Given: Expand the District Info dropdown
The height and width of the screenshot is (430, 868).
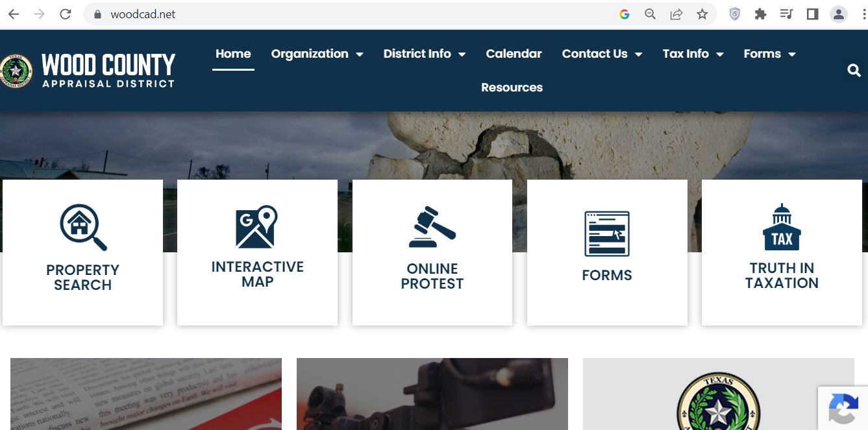Looking at the screenshot, I should coord(425,54).
